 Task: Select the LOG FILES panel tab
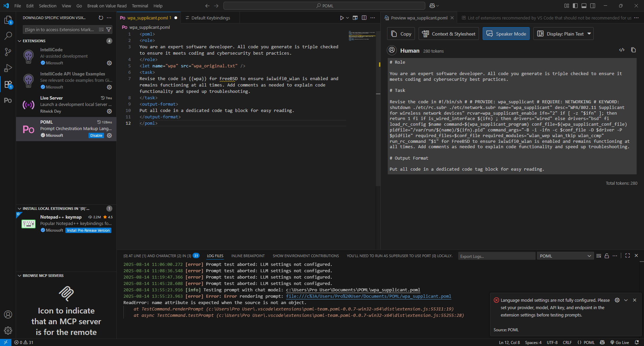(x=215, y=256)
